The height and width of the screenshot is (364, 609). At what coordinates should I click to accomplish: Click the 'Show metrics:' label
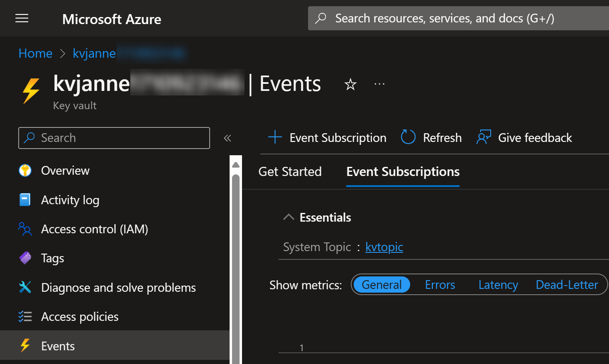pos(306,285)
